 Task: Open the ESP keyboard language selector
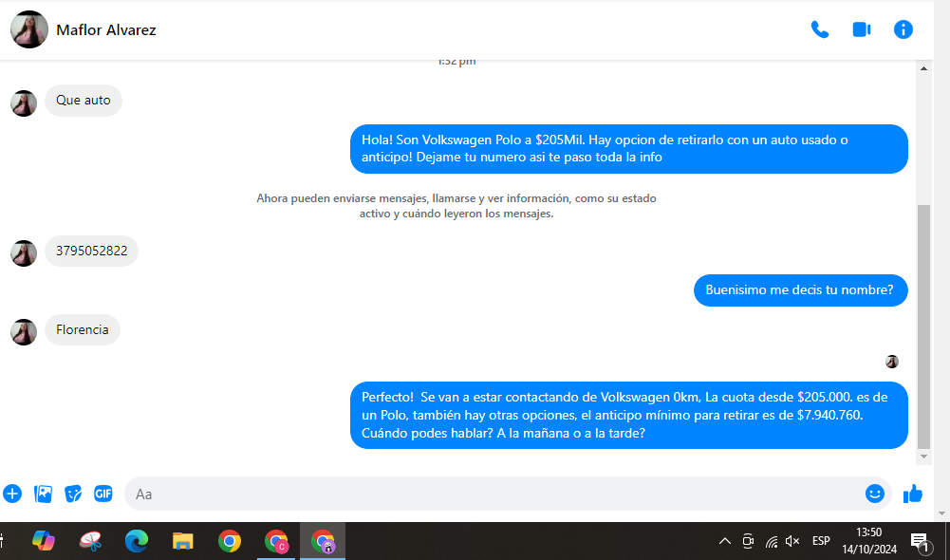821,541
